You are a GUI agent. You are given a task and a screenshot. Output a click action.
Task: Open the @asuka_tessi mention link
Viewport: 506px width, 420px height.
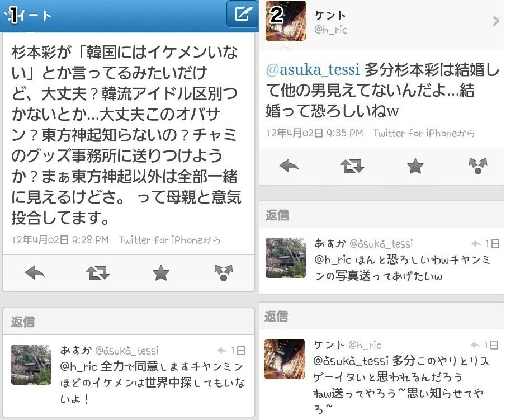(313, 69)
